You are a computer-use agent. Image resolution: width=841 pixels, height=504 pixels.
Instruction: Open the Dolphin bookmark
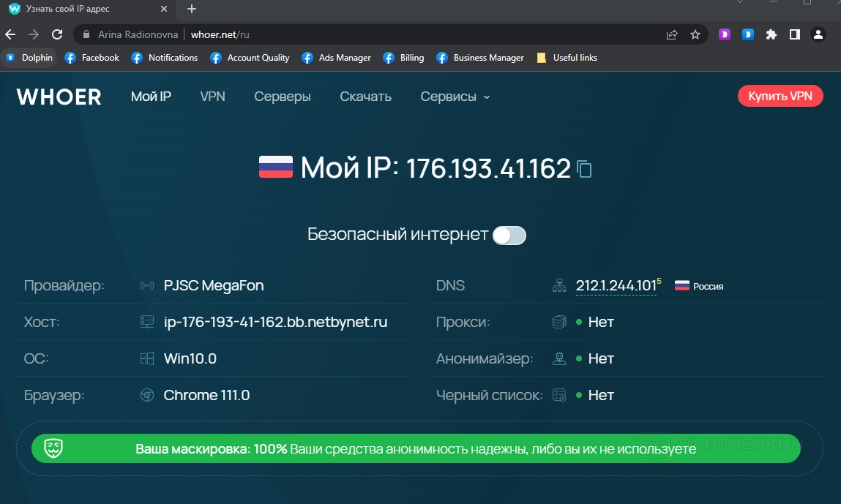[x=29, y=57]
